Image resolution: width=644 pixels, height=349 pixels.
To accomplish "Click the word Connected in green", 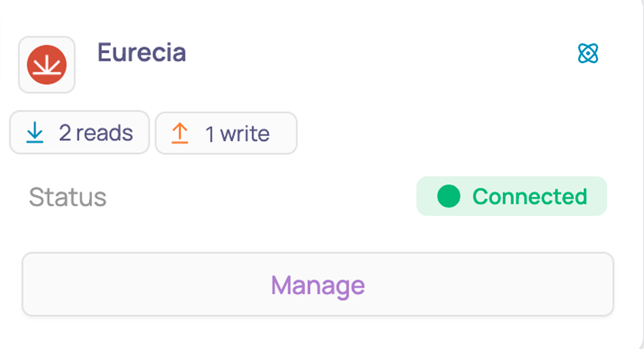I will 530,196.
